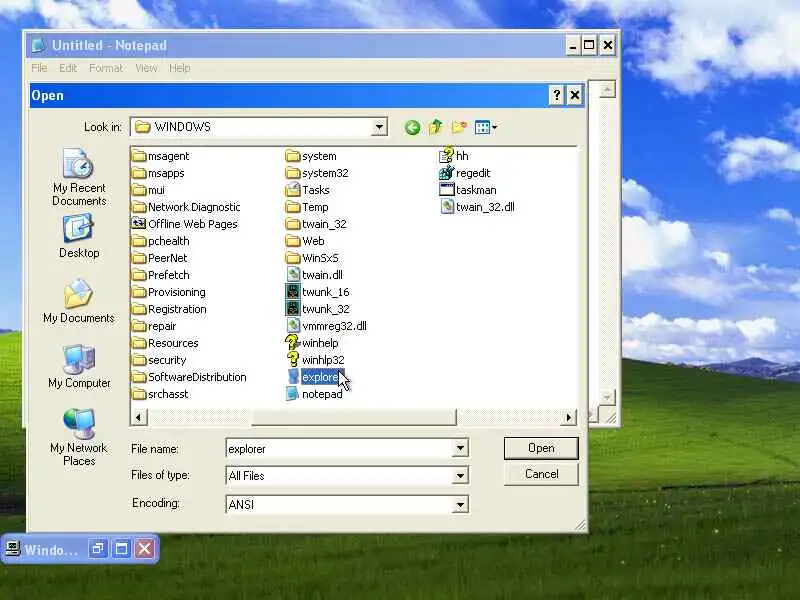Select the system folder
The height and width of the screenshot is (600, 800).
(x=311, y=156)
